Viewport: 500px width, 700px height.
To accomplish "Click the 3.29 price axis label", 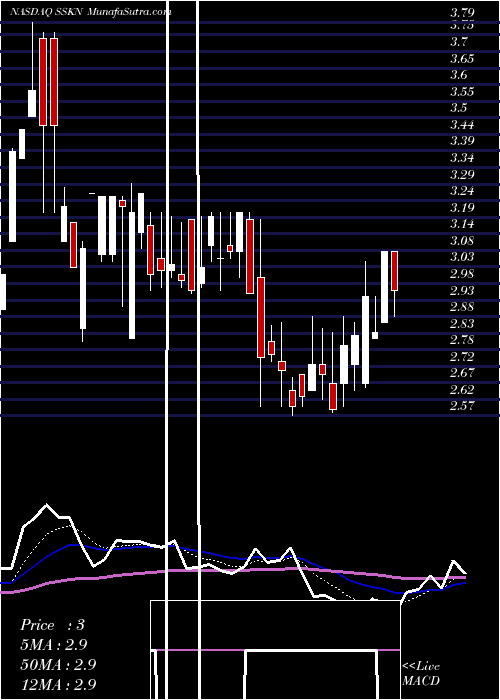I will (x=462, y=174).
